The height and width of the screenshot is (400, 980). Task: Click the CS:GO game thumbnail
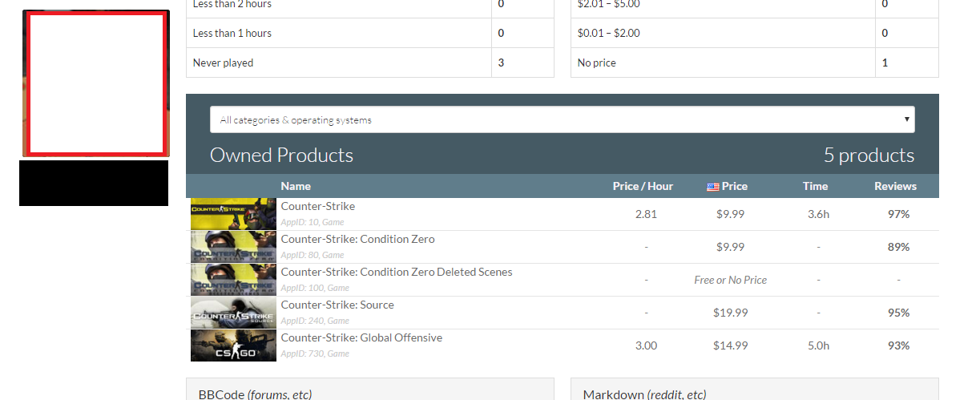point(233,345)
